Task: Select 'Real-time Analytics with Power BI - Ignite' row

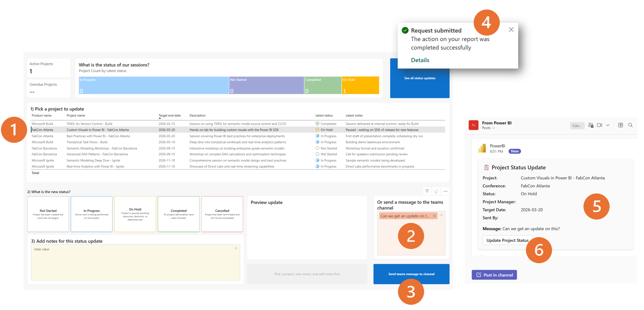Action: (238, 167)
